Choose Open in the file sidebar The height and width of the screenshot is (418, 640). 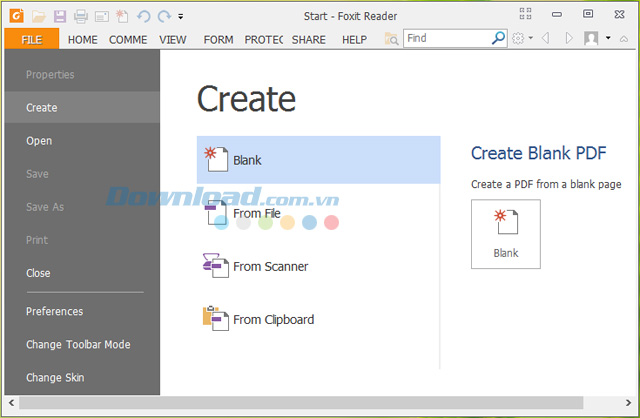[x=39, y=141]
